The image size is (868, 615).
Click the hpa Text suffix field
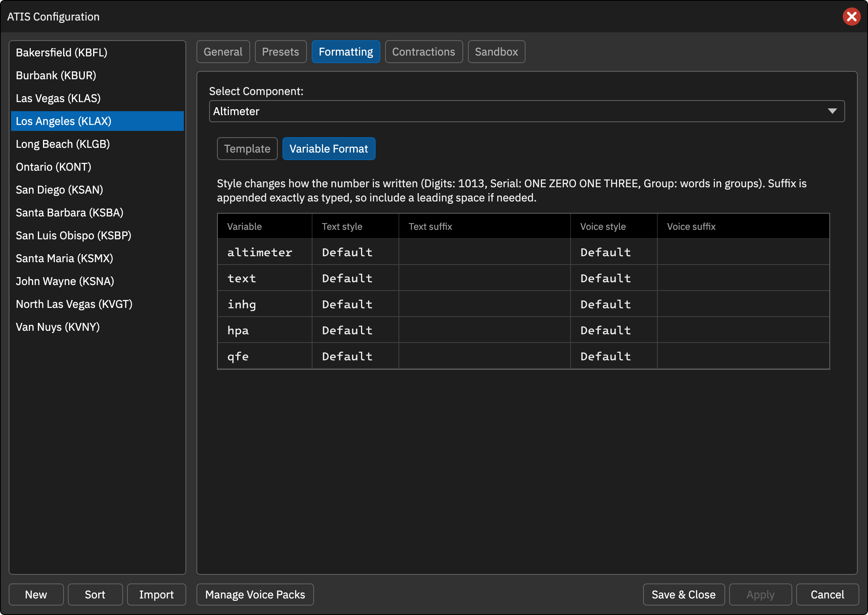pos(485,330)
